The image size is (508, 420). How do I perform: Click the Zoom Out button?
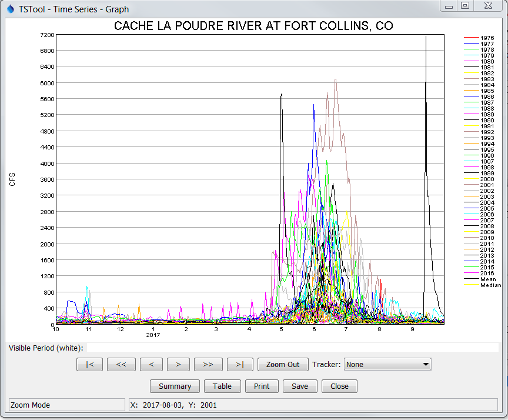pyautogui.click(x=282, y=364)
